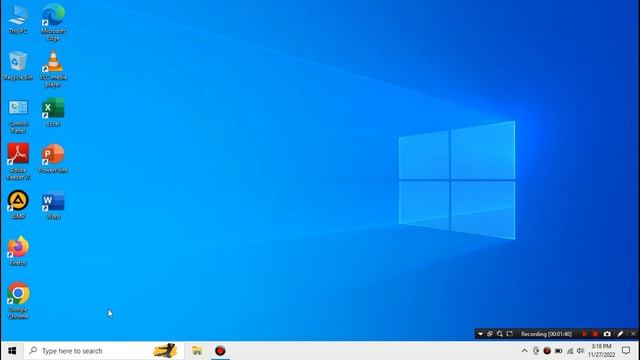Click the Type here to search box

(104, 351)
